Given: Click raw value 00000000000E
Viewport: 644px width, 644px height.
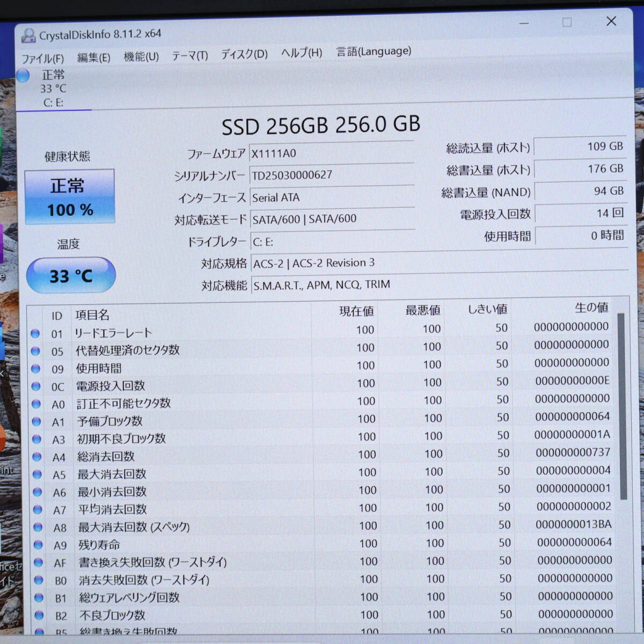Looking at the screenshot, I should click(x=572, y=380).
